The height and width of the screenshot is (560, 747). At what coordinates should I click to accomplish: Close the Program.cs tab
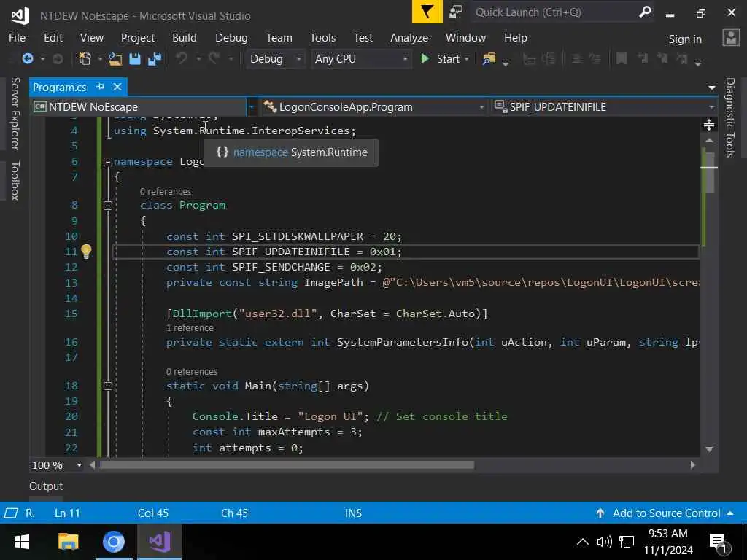[117, 87]
